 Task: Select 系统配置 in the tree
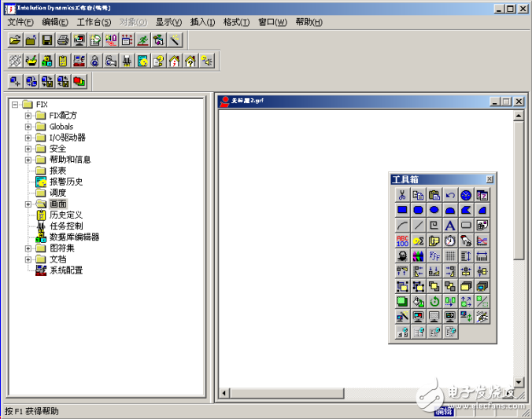65,270
